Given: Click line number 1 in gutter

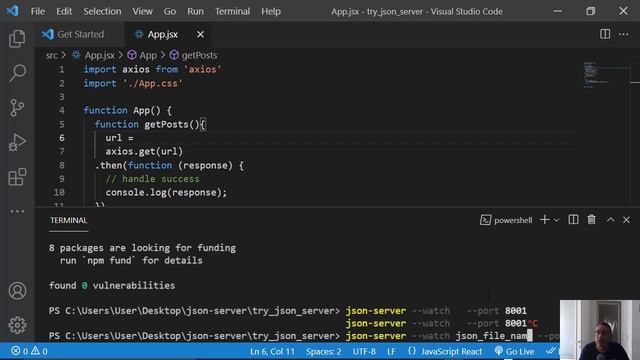Looking at the screenshot, I should [62, 69].
